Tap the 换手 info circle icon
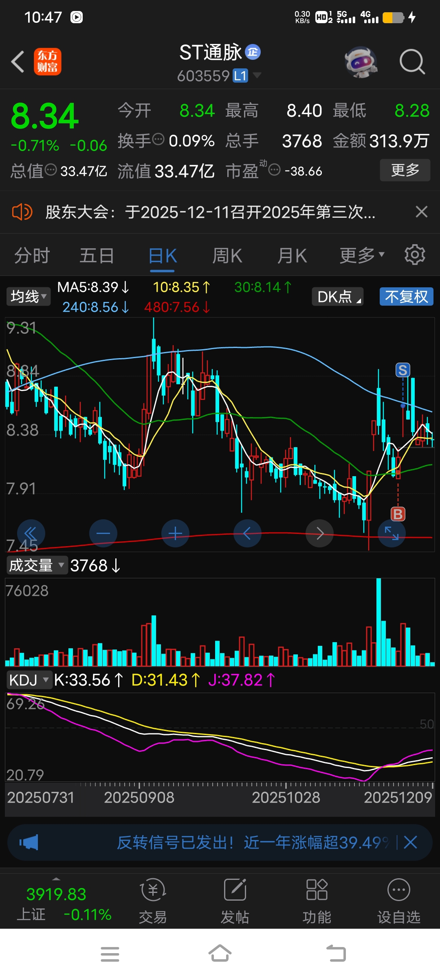The image size is (440, 980). pos(158,139)
